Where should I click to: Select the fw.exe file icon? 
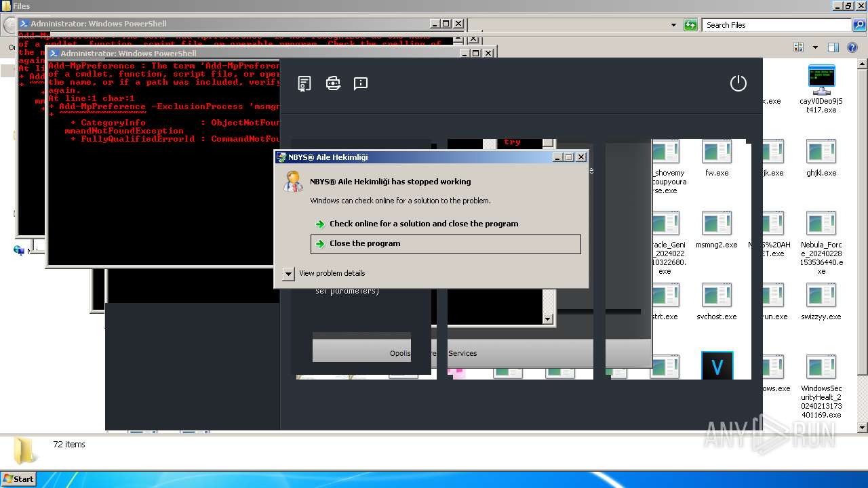pos(717,152)
